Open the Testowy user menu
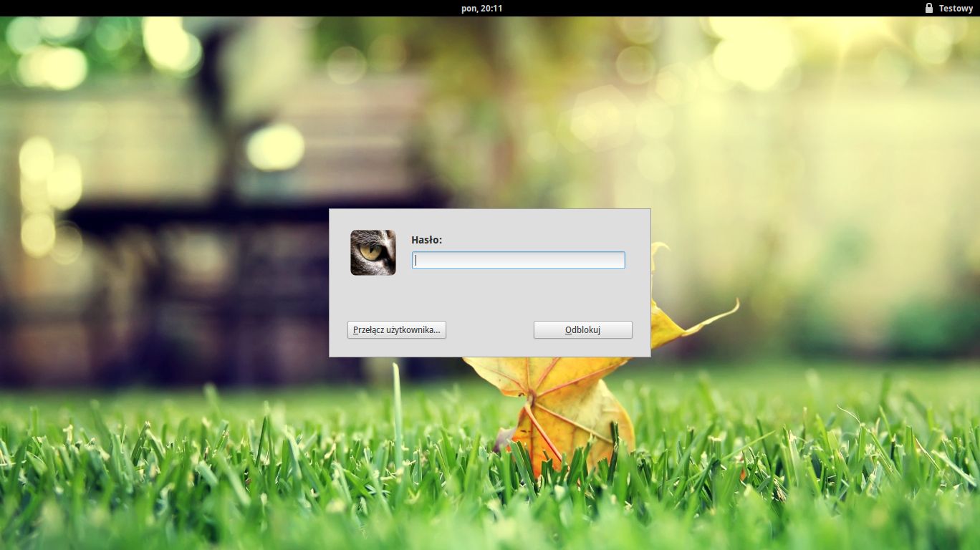Image resolution: width=980 pixels, height=550 pixels. pyautogui.click(x=956, y=8)
